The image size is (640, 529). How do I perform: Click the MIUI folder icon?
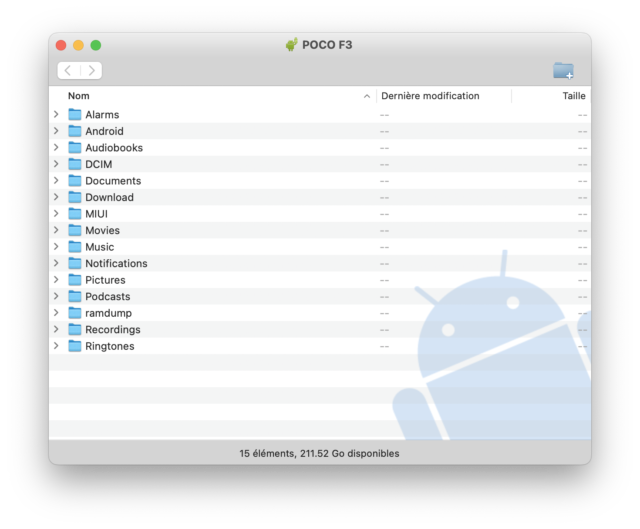(75, 213)
